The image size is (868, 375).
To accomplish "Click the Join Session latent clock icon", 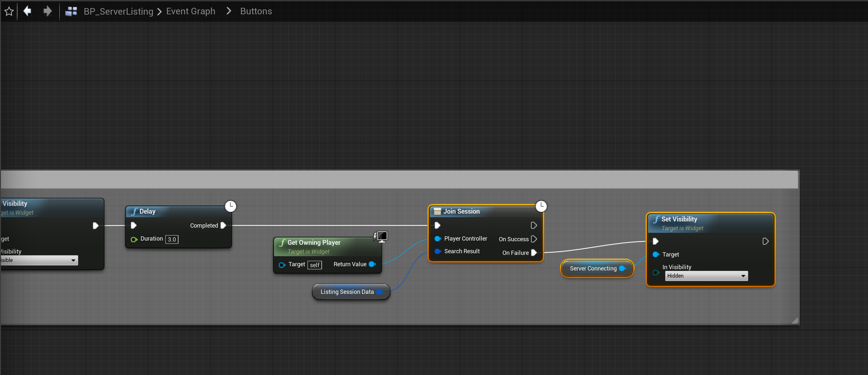I will 541,206.
